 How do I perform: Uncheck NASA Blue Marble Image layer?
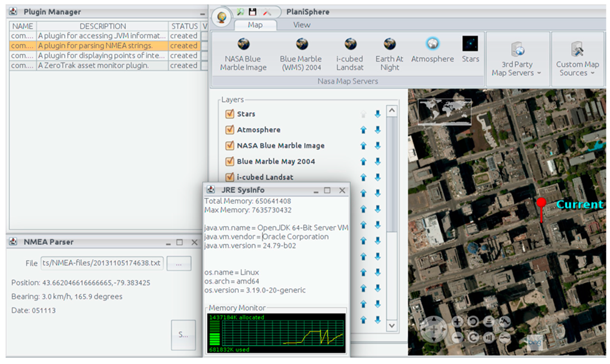pos(230,145)
